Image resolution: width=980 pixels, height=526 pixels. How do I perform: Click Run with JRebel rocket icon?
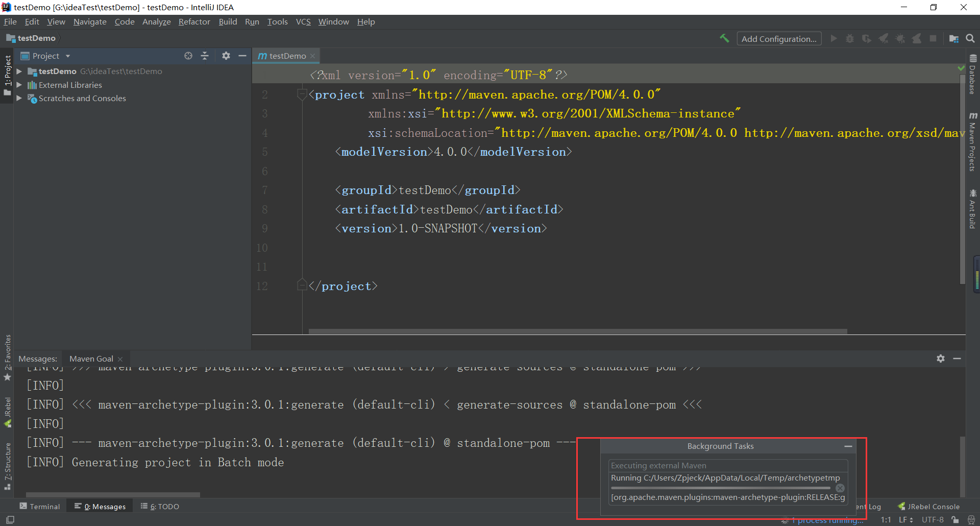point(884,38)
